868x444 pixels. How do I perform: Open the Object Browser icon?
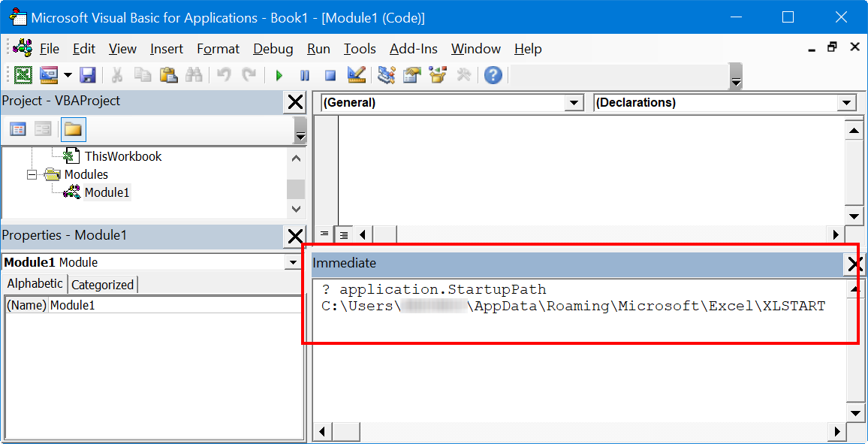tap(438, 75)
